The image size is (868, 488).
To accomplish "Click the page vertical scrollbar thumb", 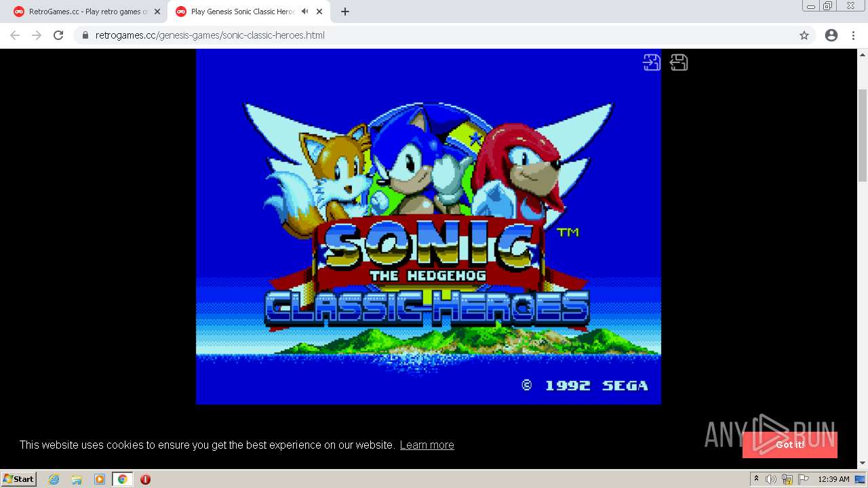I will pos(863,136).
